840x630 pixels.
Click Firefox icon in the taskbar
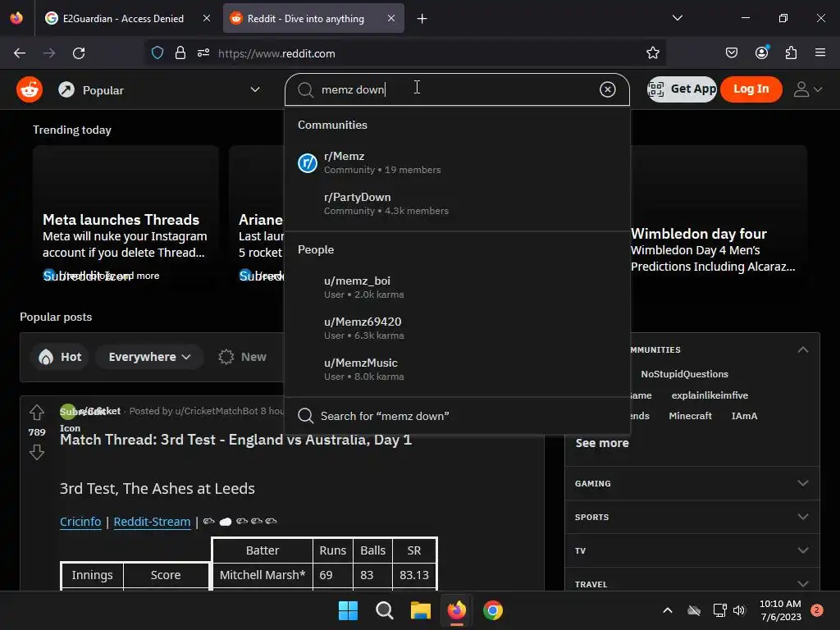(456, 610)
